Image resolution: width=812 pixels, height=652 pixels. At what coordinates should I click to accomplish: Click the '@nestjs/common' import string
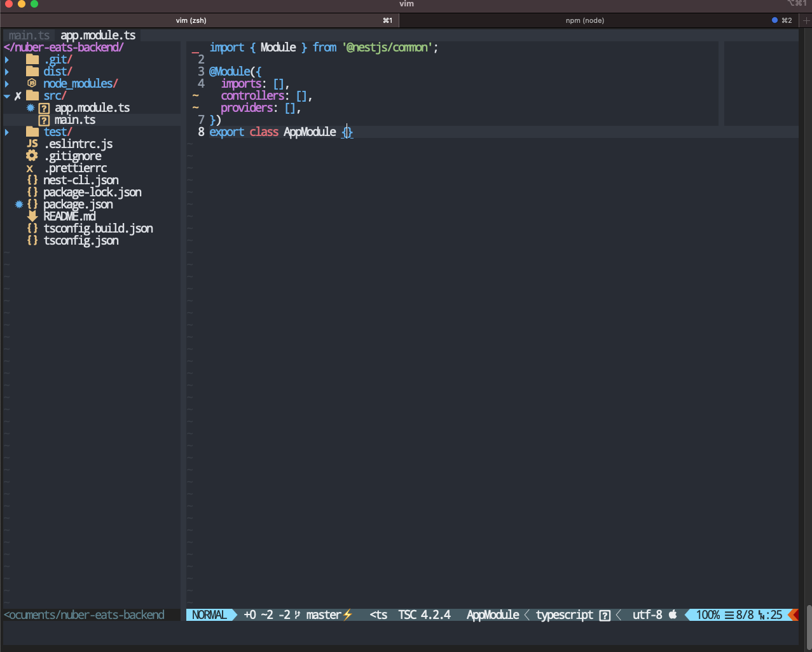[x=388, y=48]
